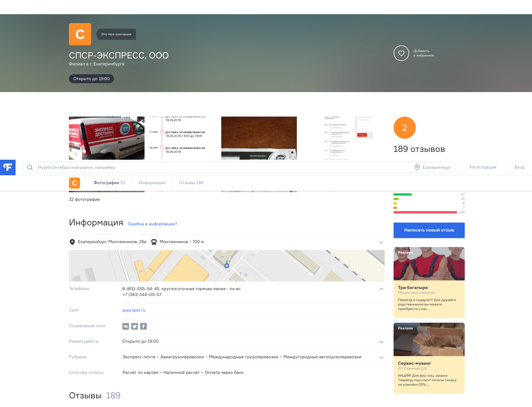The width and height of the screenshot is (532, 407).
Task: Expand the working hours chevron
Action: coord(381,342)
